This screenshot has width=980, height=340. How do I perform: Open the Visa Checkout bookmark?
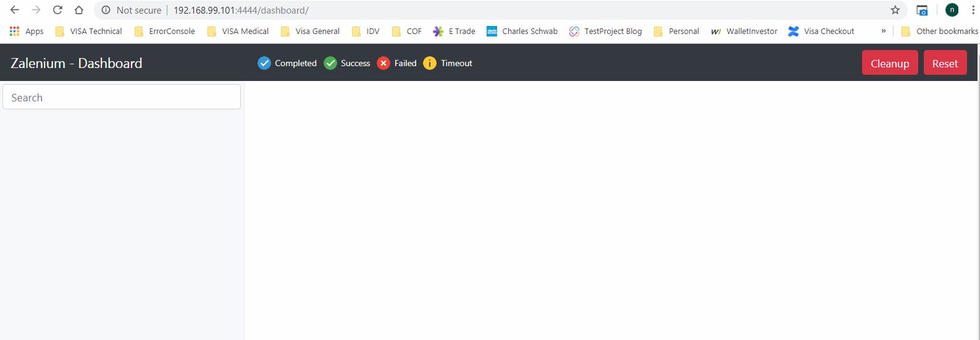point(821,31)
